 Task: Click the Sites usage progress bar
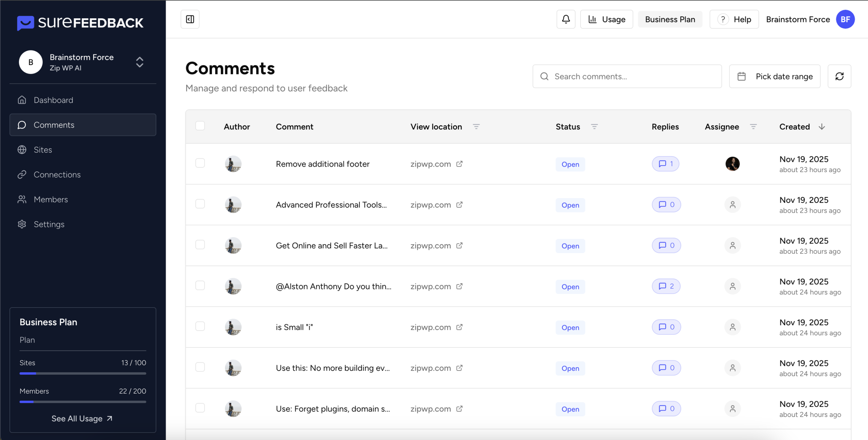click(x=83, y=373)
